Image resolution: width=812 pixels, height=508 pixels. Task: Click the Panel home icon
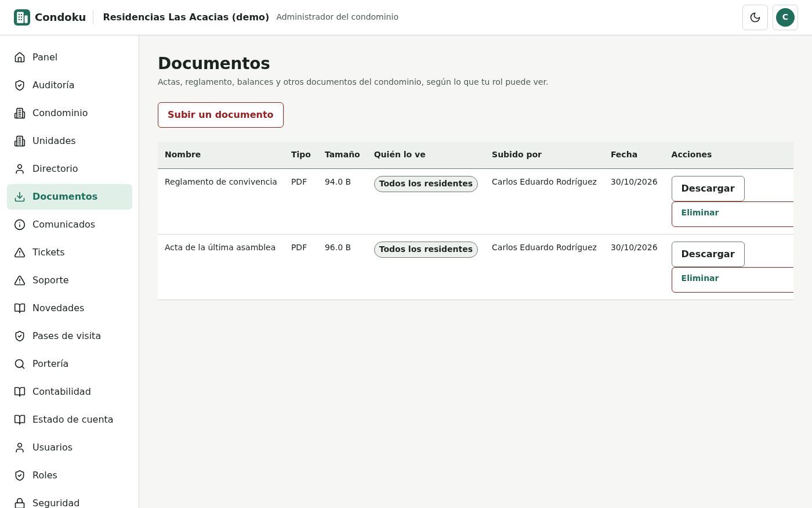click(20, 57)
